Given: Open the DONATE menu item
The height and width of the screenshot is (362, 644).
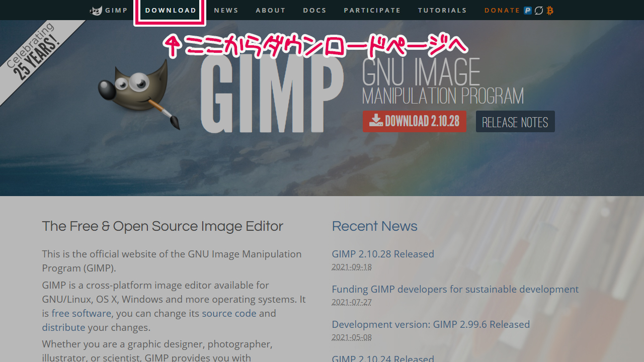Looking at the screenshot, I should [x=502, y=10].
